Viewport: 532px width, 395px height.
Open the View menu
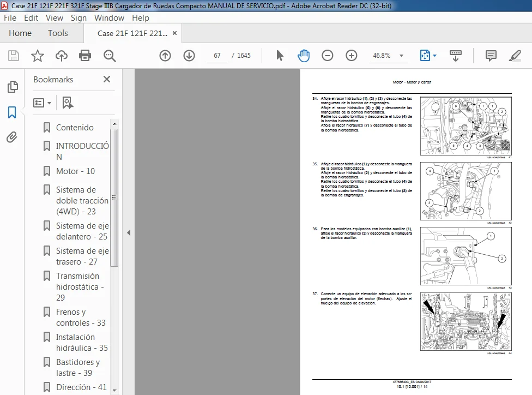pyautogui.click(x=55, y=17)
